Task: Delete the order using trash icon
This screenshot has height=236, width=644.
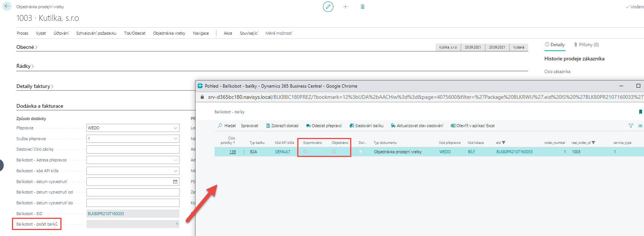Action: tap(362, 7)
